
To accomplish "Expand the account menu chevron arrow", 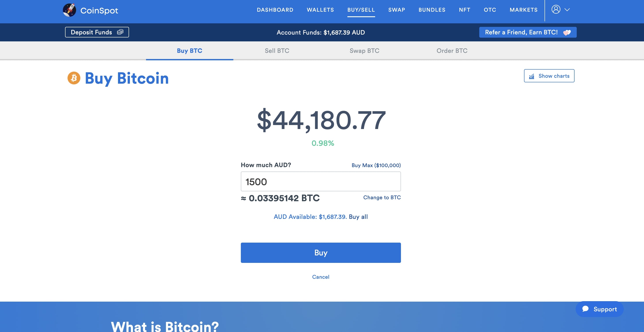I will click(567, 10).
